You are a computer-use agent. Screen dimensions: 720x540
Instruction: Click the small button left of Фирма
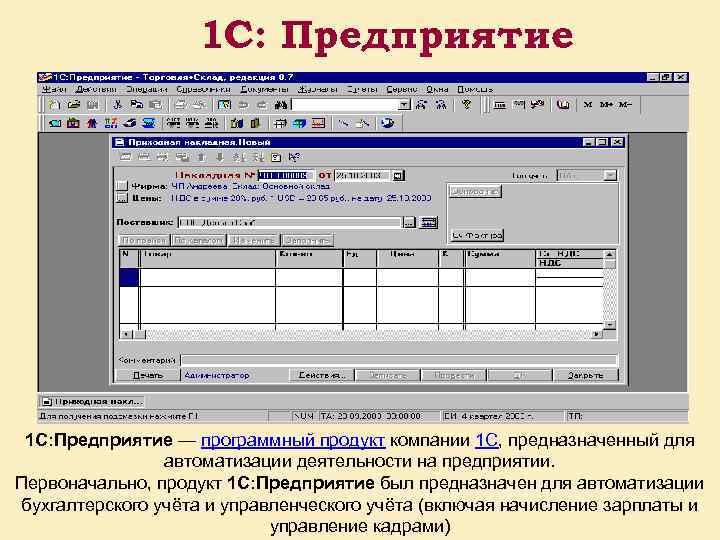[122, 186]
